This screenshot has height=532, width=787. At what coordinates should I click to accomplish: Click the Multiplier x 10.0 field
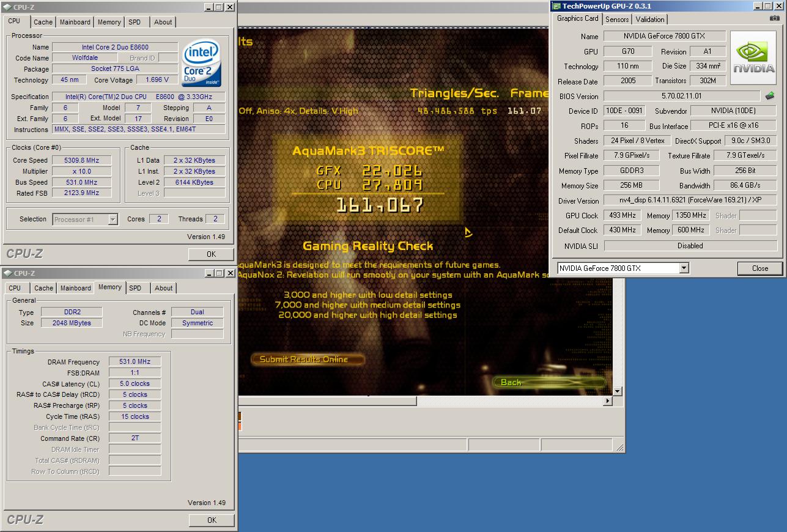pos(81,171)
